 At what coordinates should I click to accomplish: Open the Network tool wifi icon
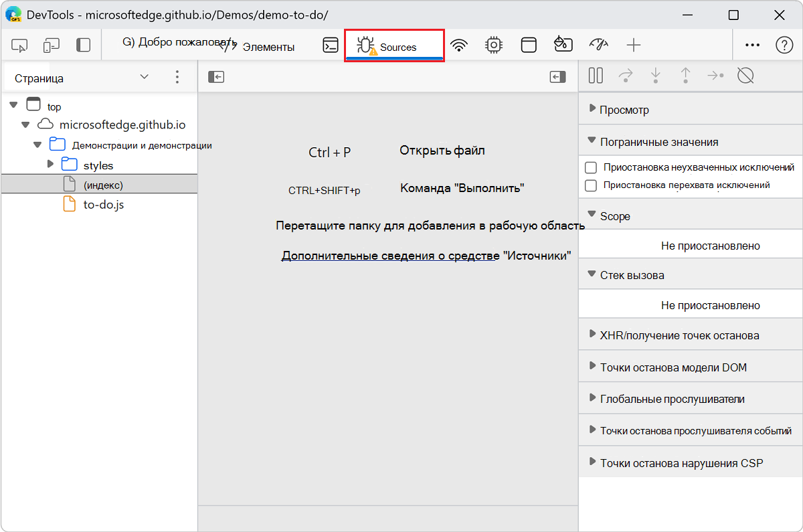[x=458, y=46]
